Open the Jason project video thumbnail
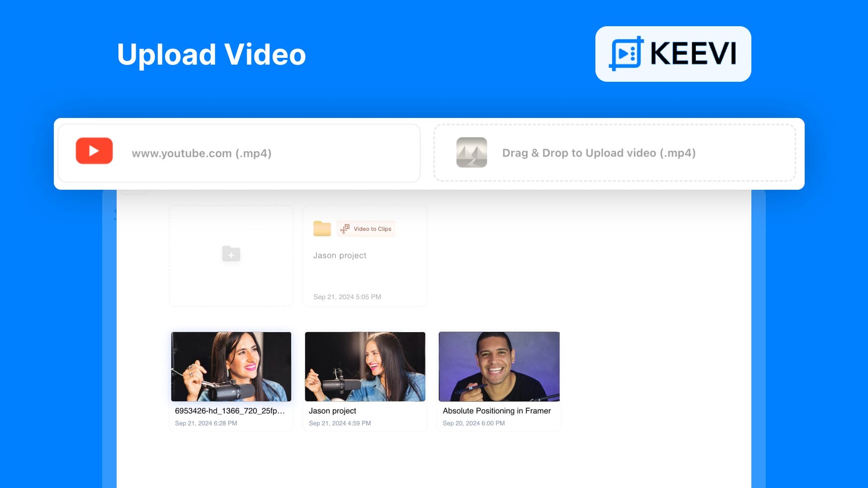The image size is (868, 488). pyautogui.click(x=365, y=366)
